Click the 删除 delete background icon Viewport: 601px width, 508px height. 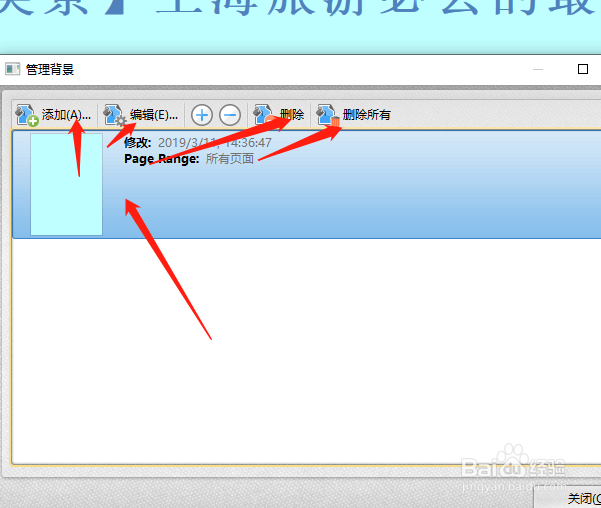tap(264, 115)
